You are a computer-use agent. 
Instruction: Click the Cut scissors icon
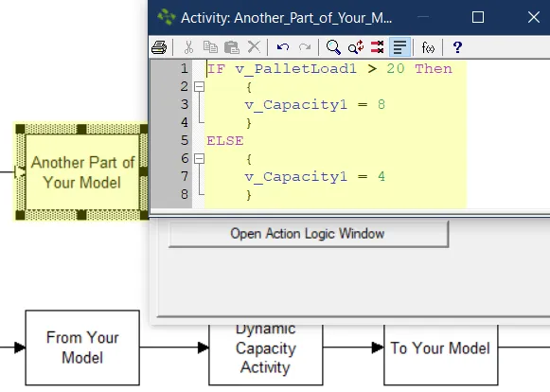coord(188,47)
